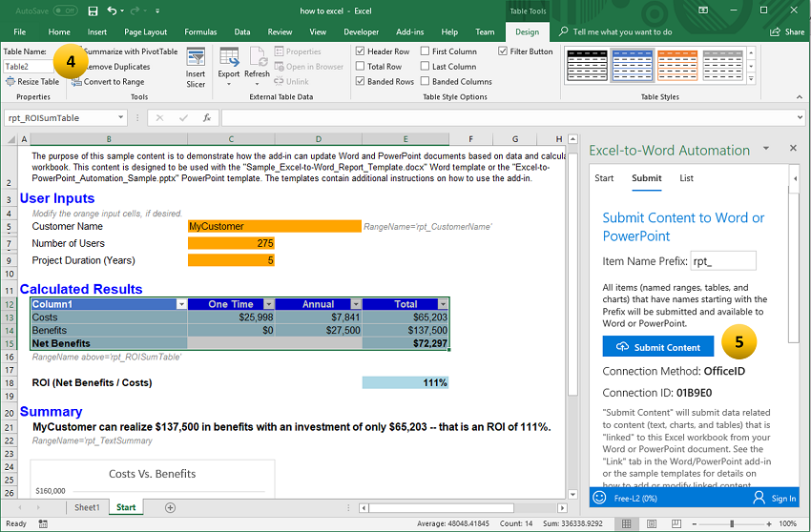Switch to Page Break Preview icon
Screen dimensions: 811x532
[x=676, y=523]
